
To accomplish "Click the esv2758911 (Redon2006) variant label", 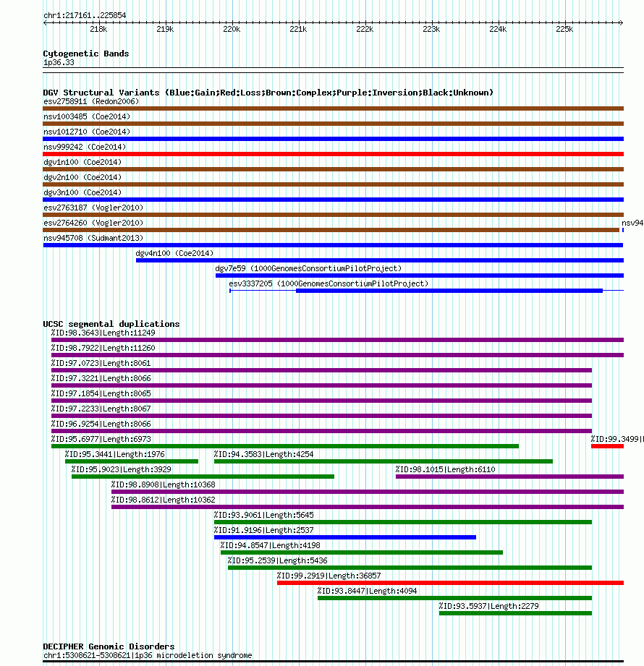I will (x=91, y=101).
